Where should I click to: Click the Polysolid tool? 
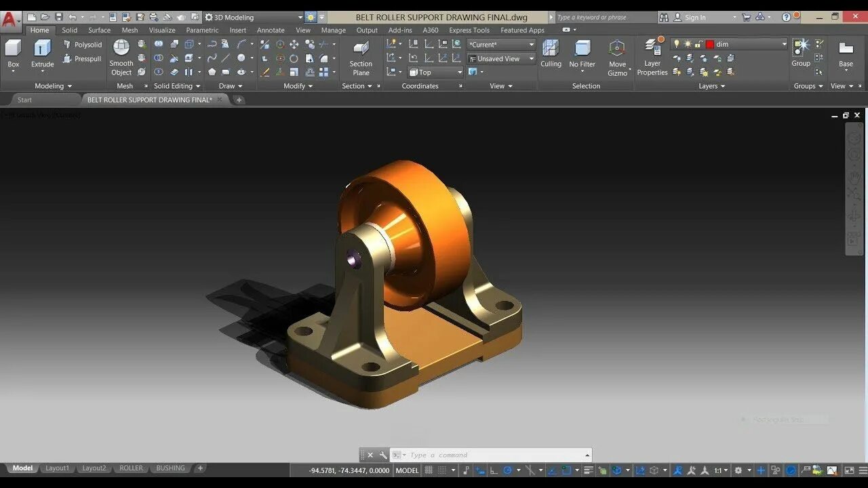[x=83, y=45]
